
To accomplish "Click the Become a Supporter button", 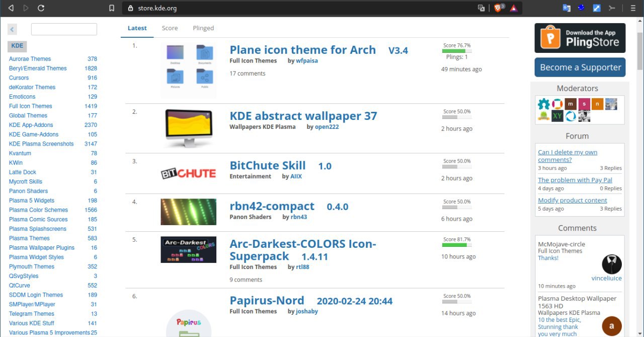I will (580, 67).
